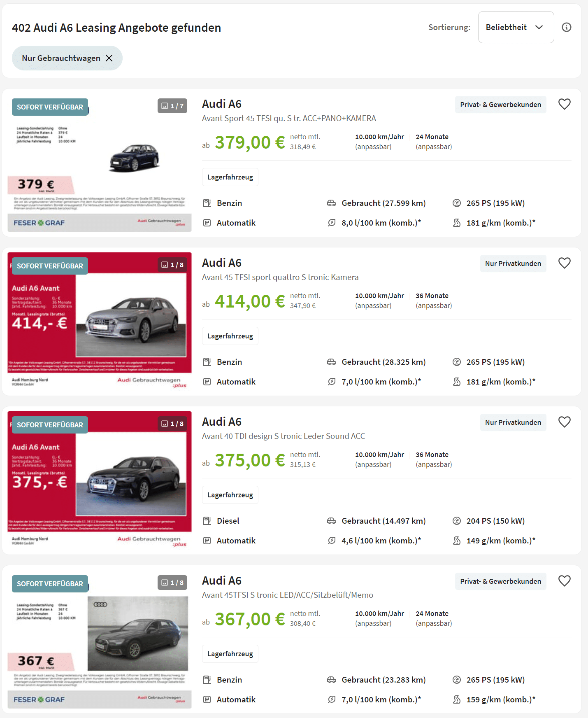The width and height of the screenshot is (588, 718).
Task: Click car icon beside Gebraucht (27.599 km)
Action: coord(332,203)
